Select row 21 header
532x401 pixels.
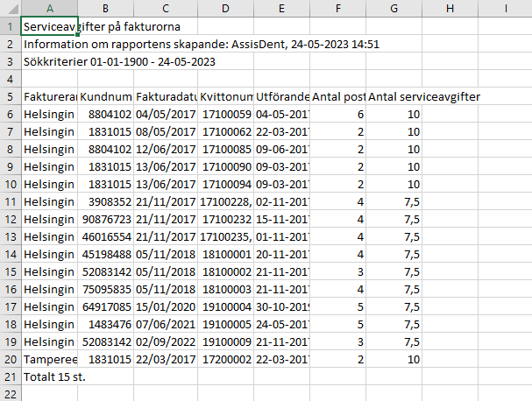(x=11, y=377)
